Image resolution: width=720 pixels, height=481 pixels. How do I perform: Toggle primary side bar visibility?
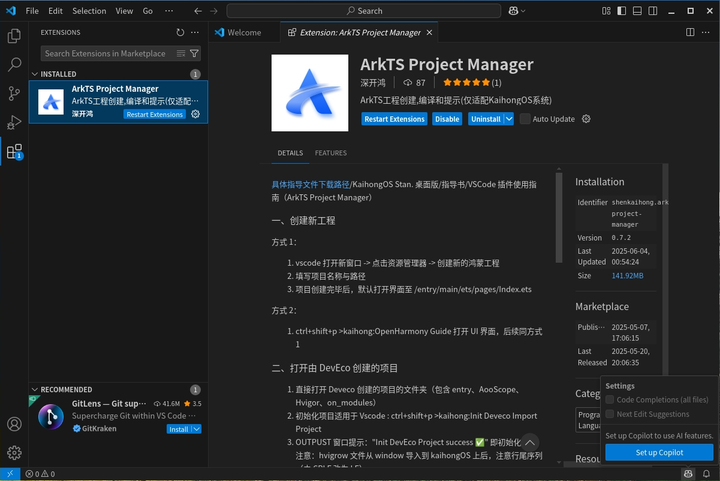pyautogui.click(x=622, y=11)
